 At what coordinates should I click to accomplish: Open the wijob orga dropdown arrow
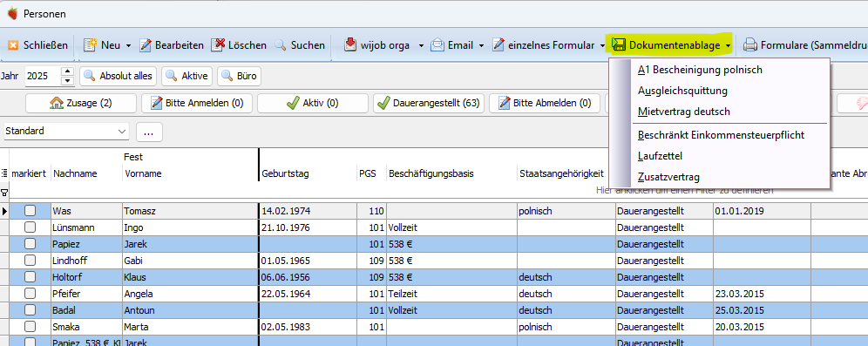(x=421, y=45)
